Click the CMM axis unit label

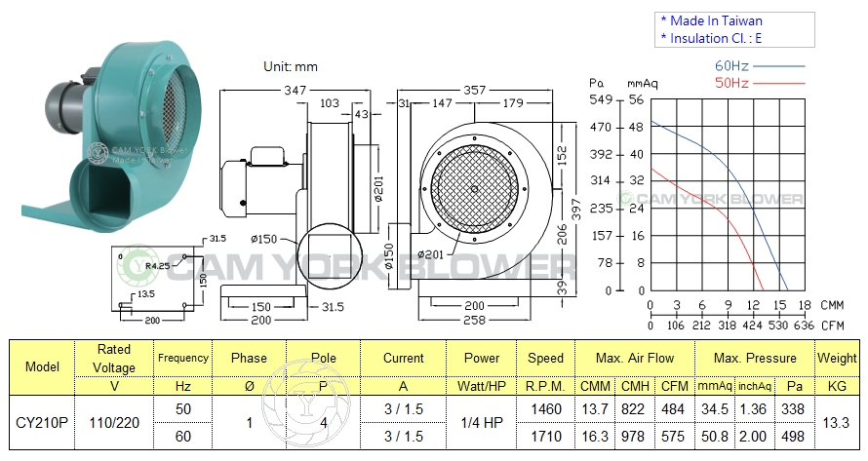[x=832, y=305]
